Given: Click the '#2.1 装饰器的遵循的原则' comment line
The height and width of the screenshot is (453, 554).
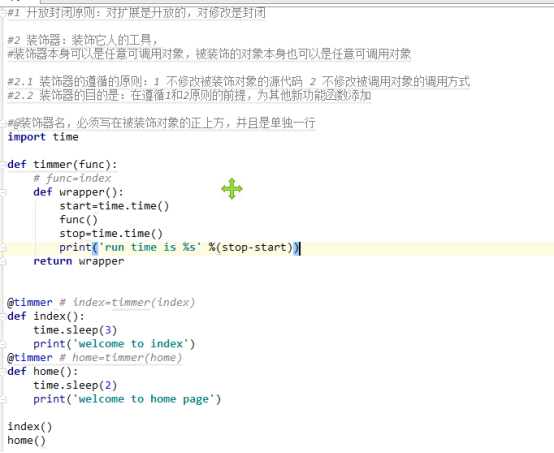Looking at the screenshot, I should 238,82.
